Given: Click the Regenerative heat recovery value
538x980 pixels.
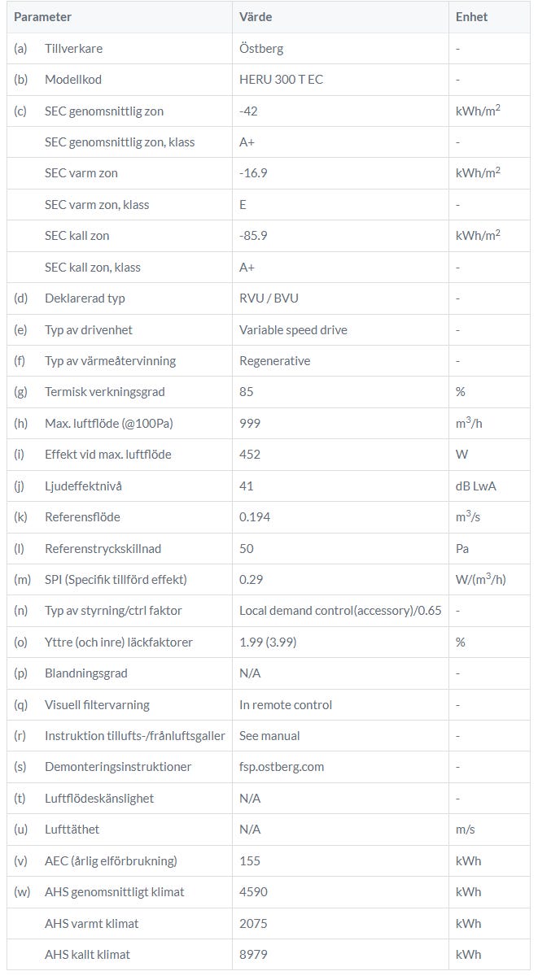Looking at the screenshot, I should (274, 361).
